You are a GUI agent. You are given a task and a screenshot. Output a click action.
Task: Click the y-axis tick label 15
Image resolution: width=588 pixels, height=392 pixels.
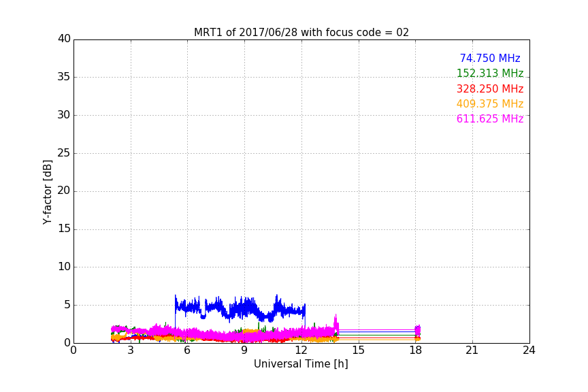coord(64,229)
